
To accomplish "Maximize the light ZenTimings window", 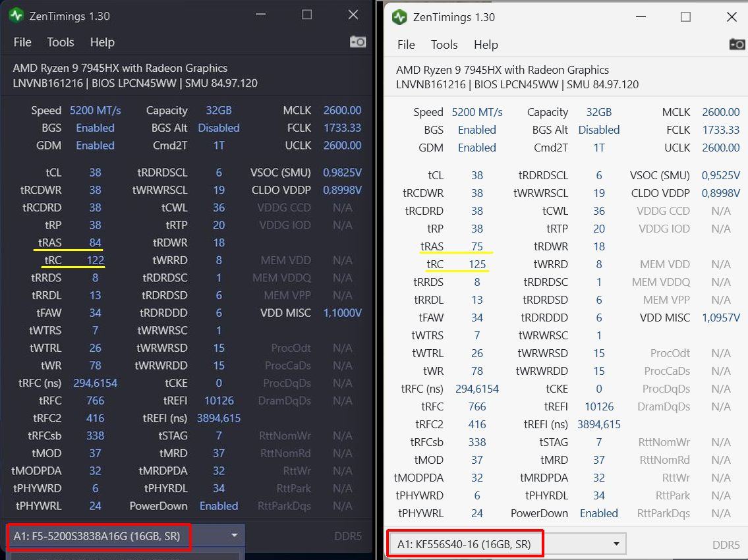I will click(685, 16).
